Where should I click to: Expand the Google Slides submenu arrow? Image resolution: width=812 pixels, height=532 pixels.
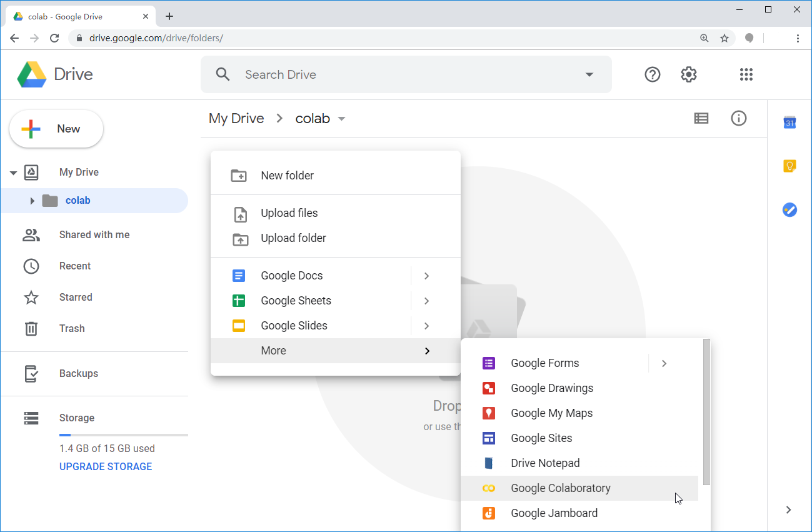(426, 326)
